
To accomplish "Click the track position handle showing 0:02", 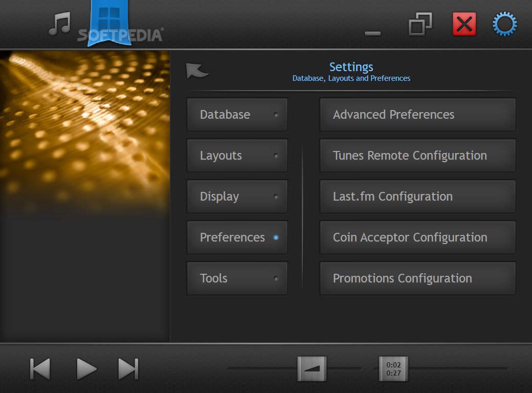I will coord(393,368).
